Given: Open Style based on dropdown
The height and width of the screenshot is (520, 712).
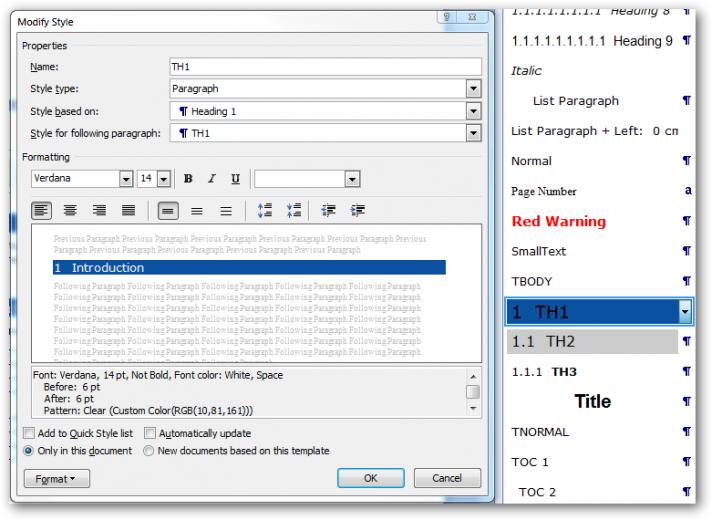Looking at the screenshot, I should tap(473, 111).
